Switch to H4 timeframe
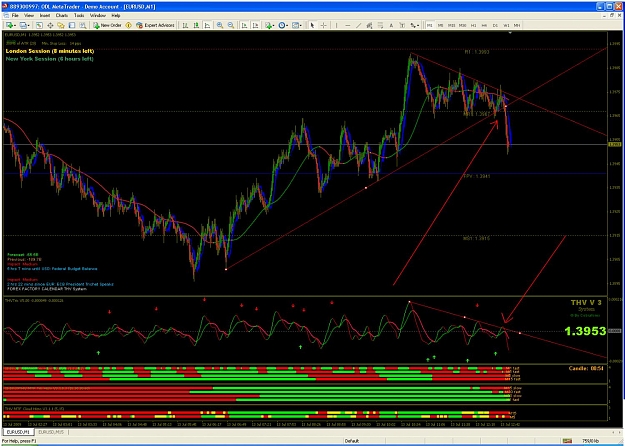 (x=484, y=25)
